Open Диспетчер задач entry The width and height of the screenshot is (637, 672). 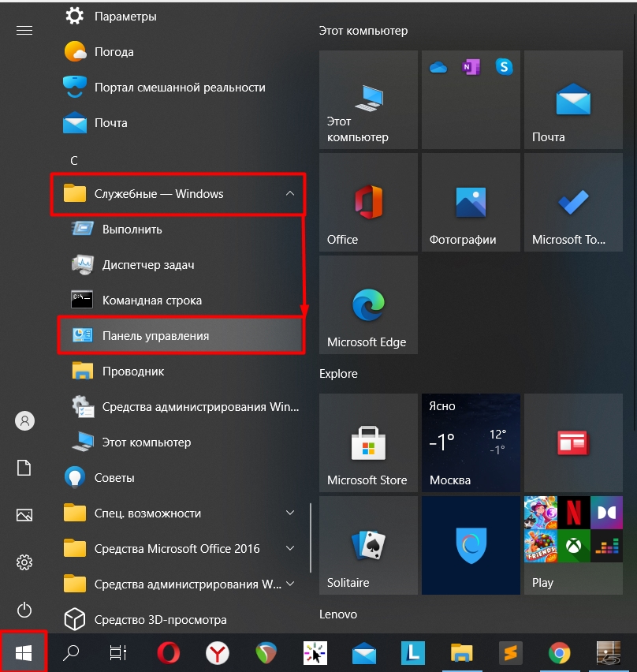[180, 265]
